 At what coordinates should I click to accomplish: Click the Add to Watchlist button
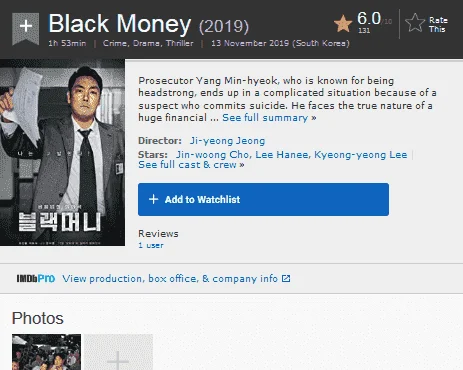pyautogui.click(x=263, y=199)
